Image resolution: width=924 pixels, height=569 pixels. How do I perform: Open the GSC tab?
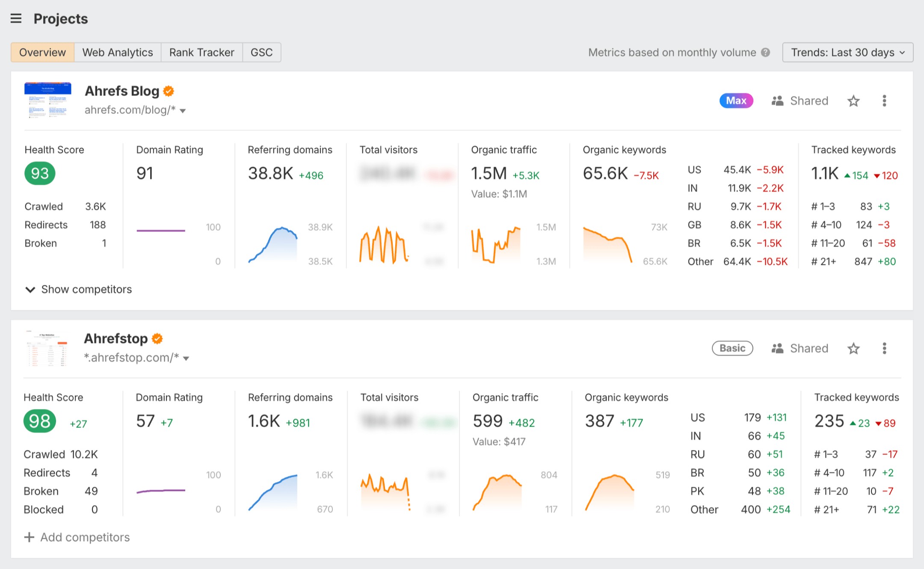(262, 52)
